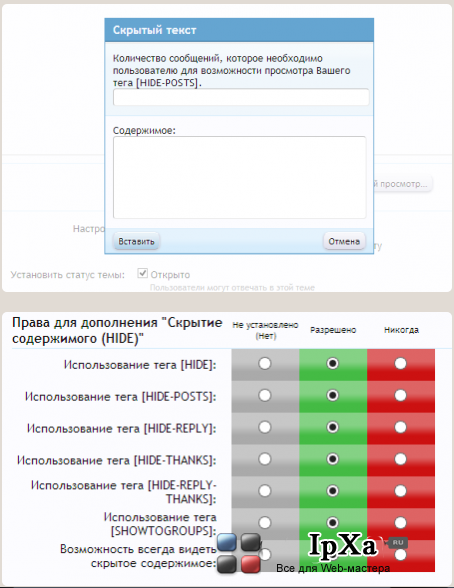
Task: Select Разрешено for tag [HIDE] usage
Action: tap(333, 363)
